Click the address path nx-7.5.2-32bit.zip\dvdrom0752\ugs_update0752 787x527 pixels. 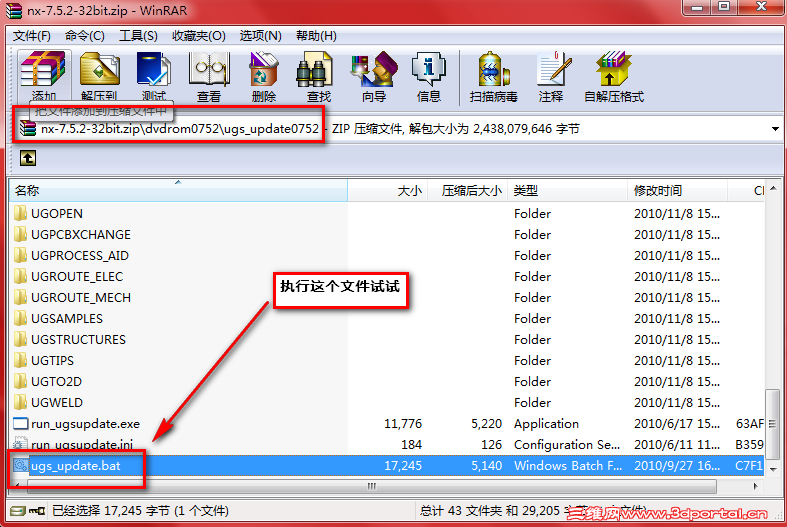coord(180,129)
